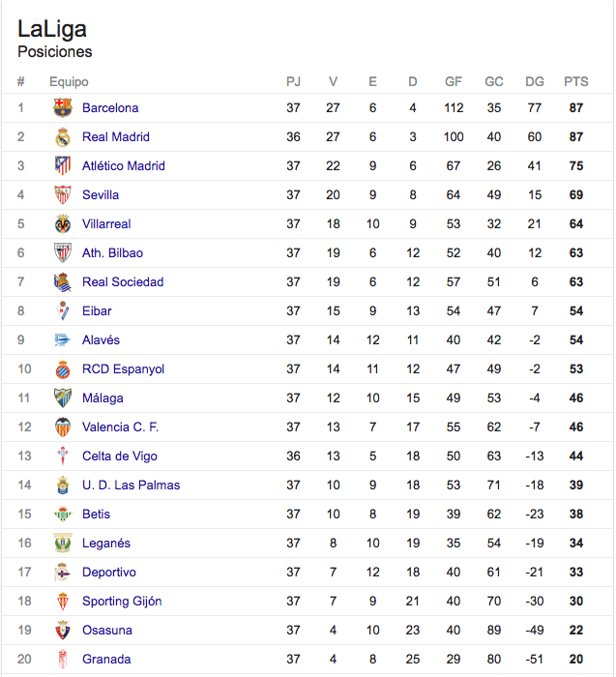Click the Betis green crest icon
The height and width of the screenshot is (677, 616).
(63, 514)
